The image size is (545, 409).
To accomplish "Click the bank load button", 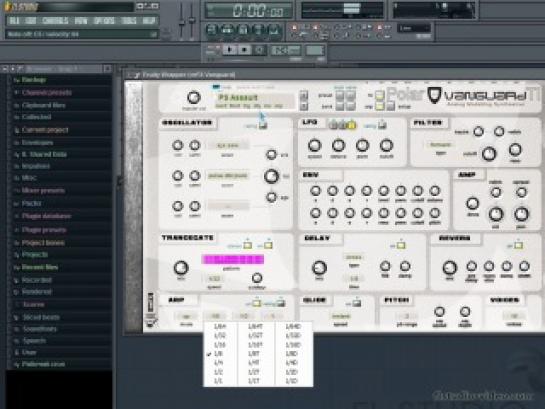I will pos(340,106).
